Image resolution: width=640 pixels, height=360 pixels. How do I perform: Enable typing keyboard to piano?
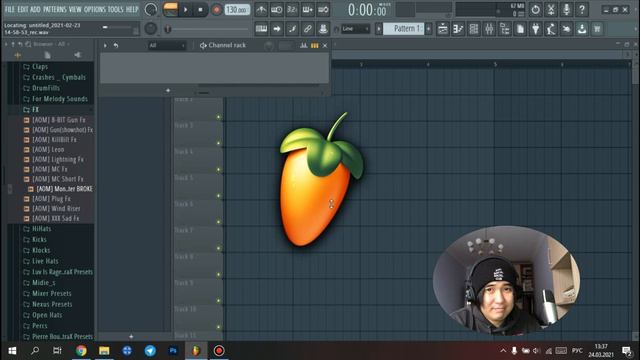point(261,29)
